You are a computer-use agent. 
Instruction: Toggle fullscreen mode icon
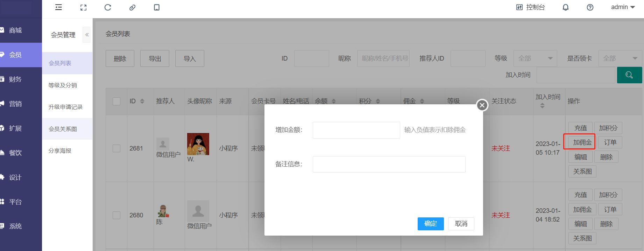(83, 7)
